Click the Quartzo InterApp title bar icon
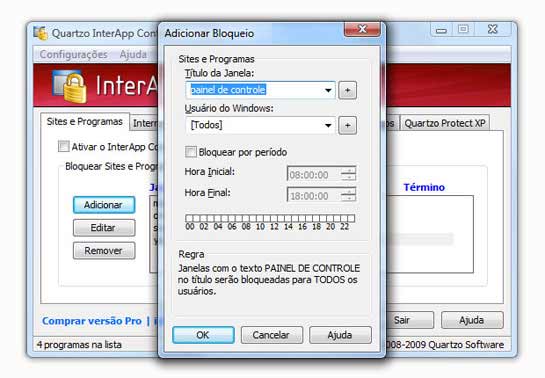Screen dimensions: 545x378 point(41,33)
